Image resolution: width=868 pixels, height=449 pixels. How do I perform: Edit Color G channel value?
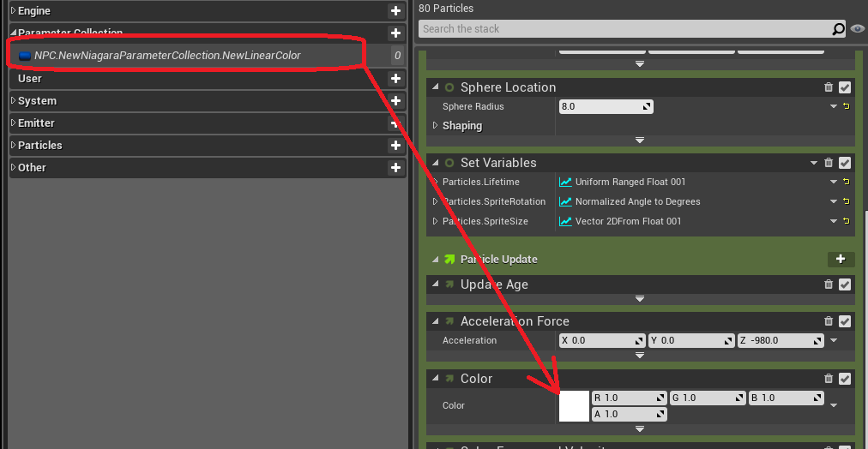[x=708, y=398]
